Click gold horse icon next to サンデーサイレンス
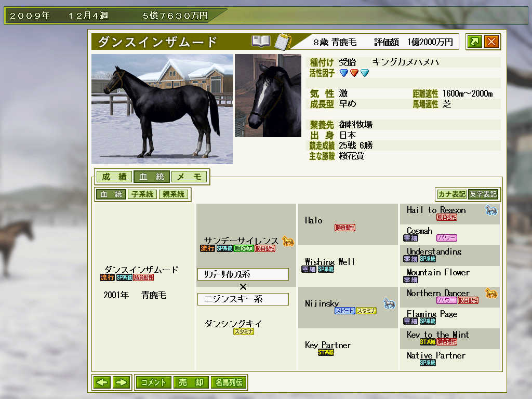The width and height of the screenshot is (532, 399). click(288, 241)
